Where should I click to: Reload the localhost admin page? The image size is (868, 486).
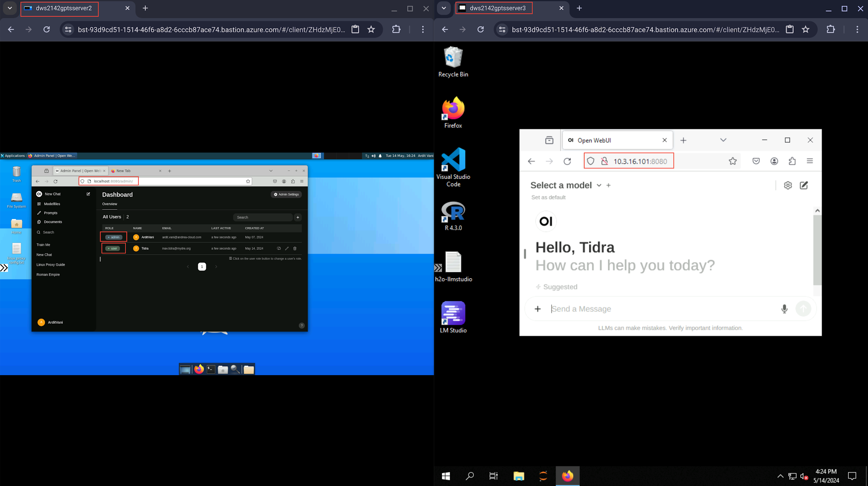click(56, 181)
